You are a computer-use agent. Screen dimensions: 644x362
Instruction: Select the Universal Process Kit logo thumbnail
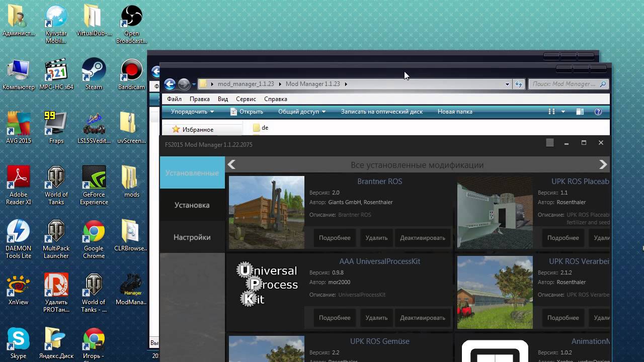(267, 292)
